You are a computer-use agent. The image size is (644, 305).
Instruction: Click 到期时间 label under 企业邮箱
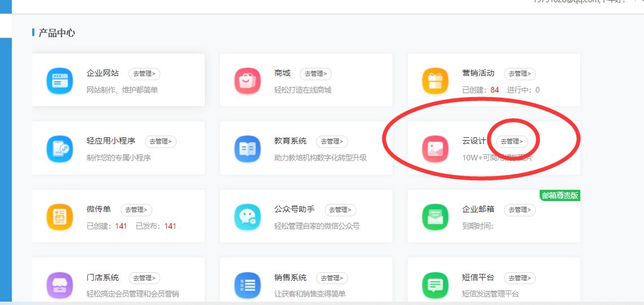tap(478, 226)
